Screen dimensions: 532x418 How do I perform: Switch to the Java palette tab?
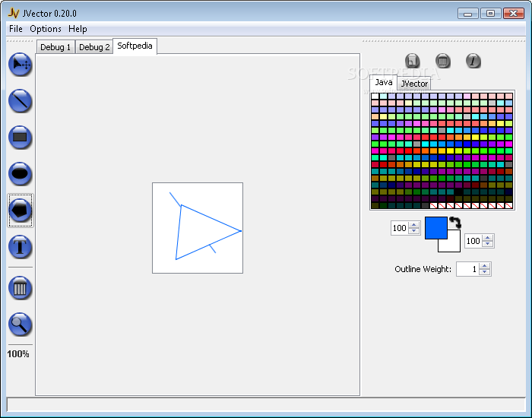pos(384,82)
